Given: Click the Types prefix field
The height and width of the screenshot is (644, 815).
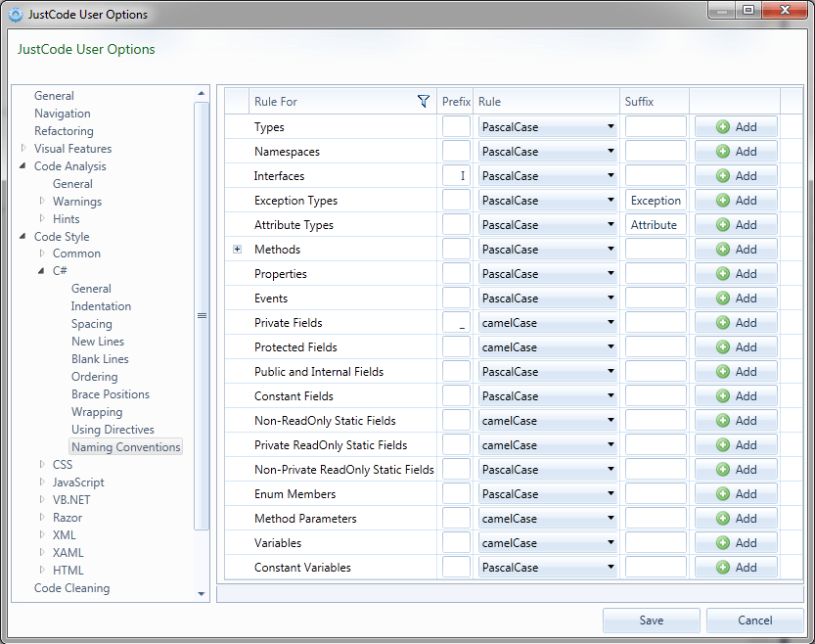Looking at the screenshot, I should pos(456,127).
